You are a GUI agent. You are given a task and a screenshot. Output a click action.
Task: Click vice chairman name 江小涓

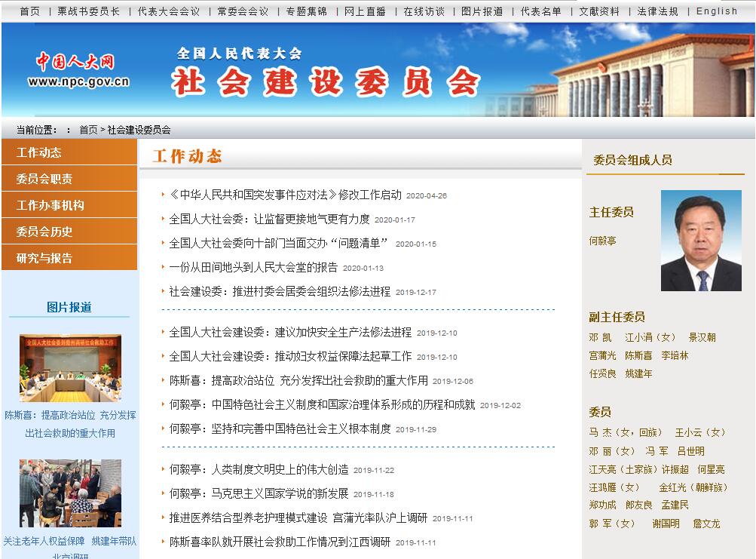(650, 337)
